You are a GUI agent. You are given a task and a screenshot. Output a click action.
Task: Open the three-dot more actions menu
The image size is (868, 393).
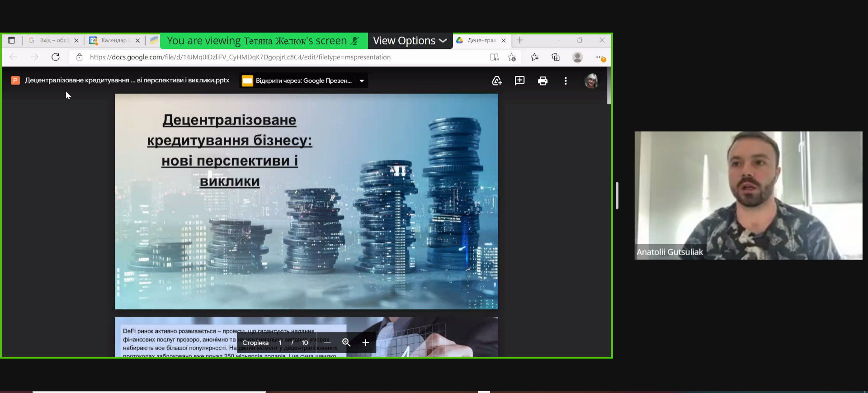566,81
